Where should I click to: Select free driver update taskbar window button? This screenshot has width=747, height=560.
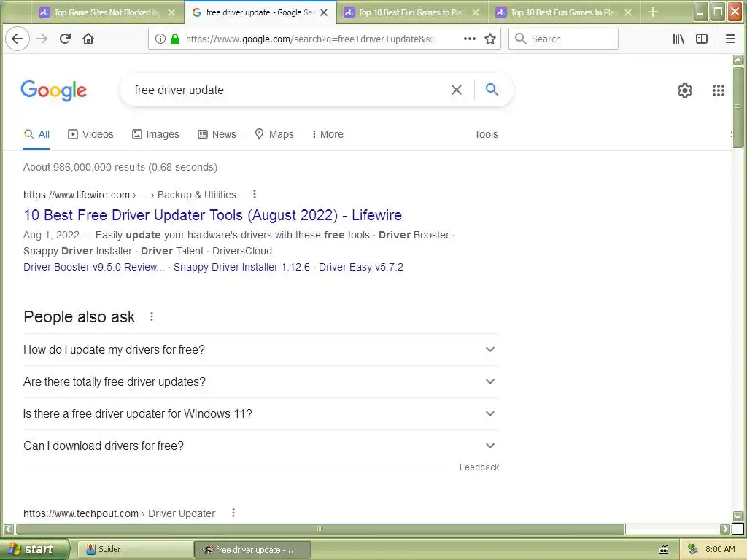pos(252,550)
